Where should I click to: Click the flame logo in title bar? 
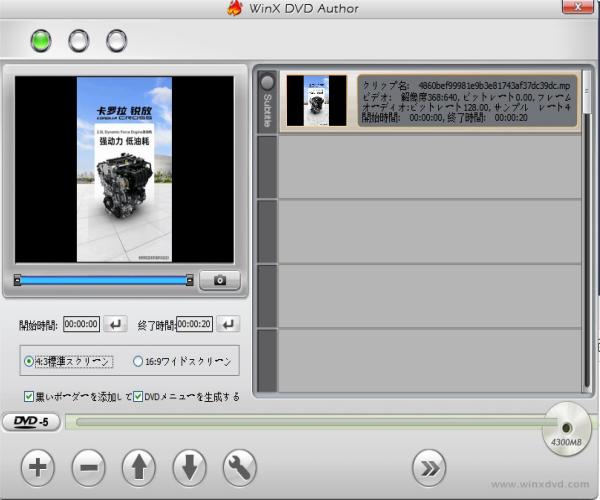click(x=235, y=8)
